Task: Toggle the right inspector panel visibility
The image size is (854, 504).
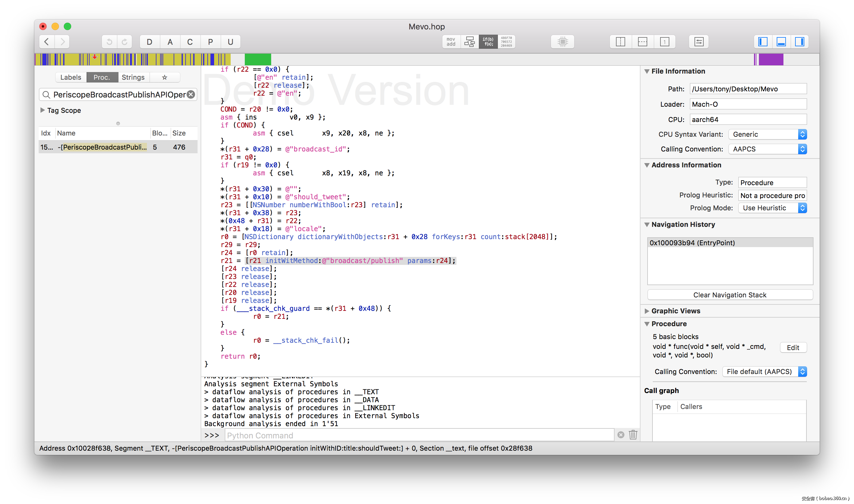Action: [x=800, y=42]
